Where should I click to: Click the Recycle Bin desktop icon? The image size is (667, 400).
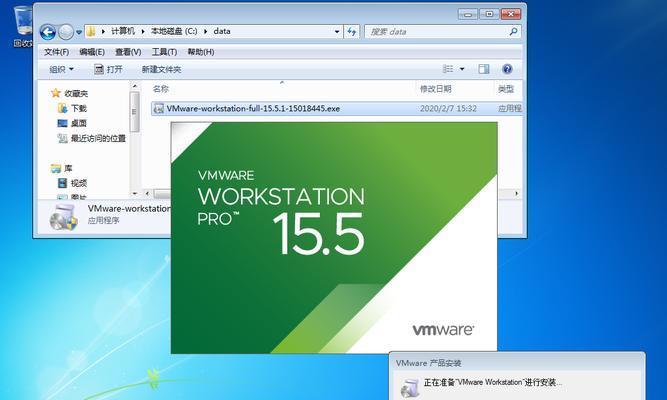click(x=23, y=25)
